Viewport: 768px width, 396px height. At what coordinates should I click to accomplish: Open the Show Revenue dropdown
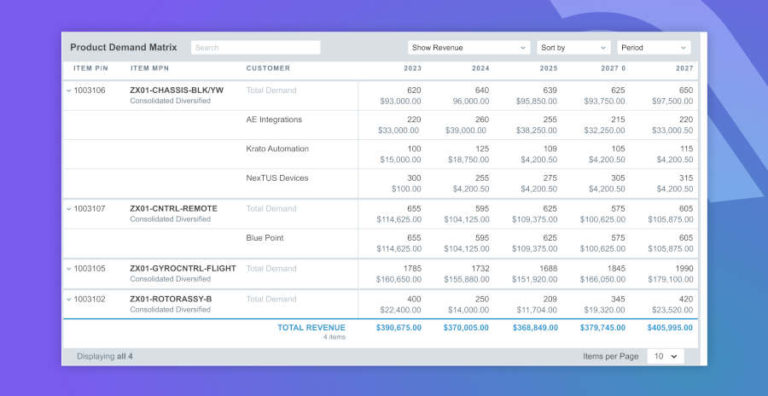tap(469, 48)
